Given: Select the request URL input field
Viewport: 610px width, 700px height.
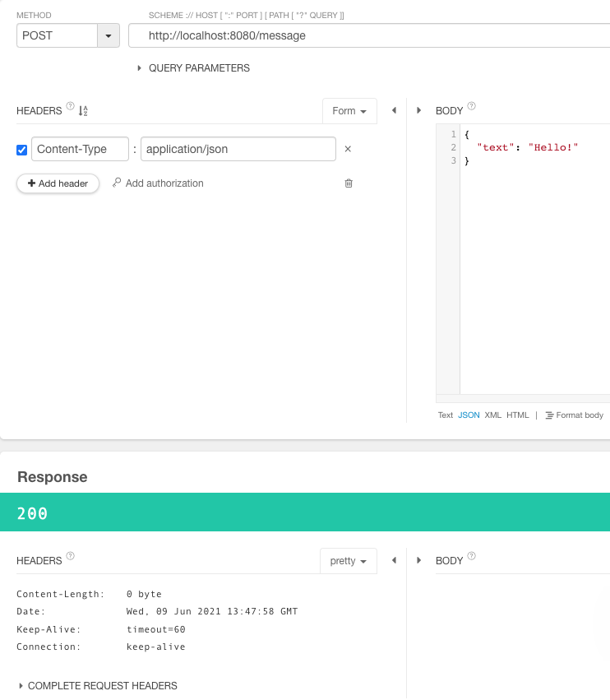Looking at the screenshot, I should [329, 35].
